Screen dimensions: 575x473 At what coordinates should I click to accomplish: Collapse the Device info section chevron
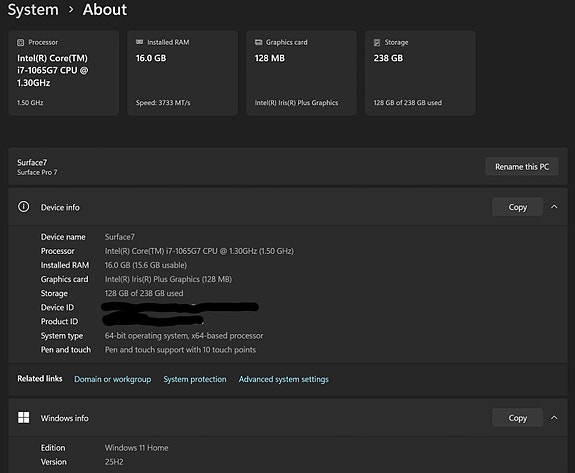pyautogui.click(x=554, y=207)
